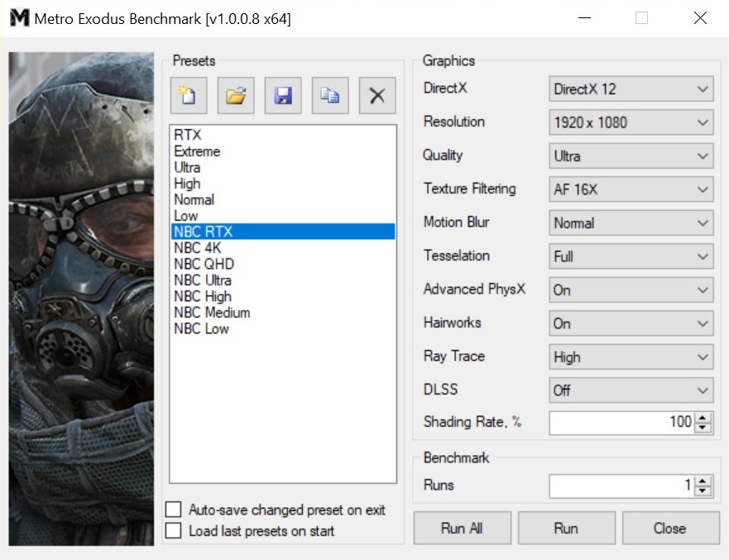Save preset using the floppy disk icon
The image size is (729, 560).
(x=283, y=96)
